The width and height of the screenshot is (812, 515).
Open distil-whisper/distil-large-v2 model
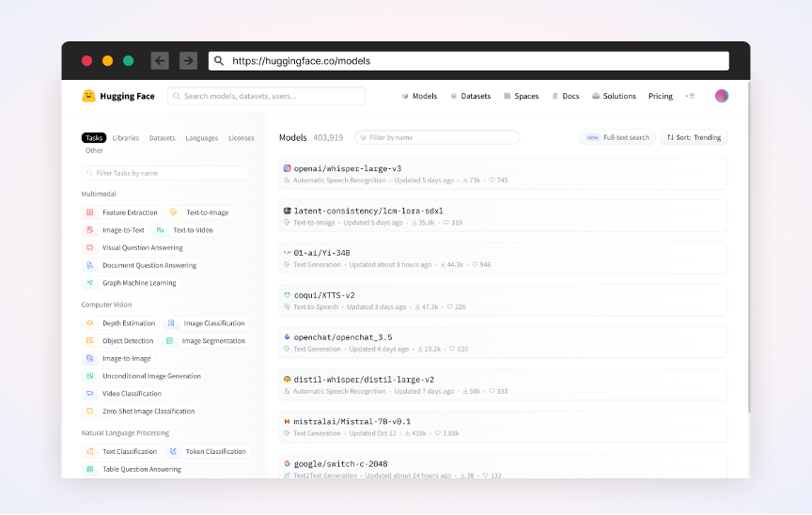point(503,384)
